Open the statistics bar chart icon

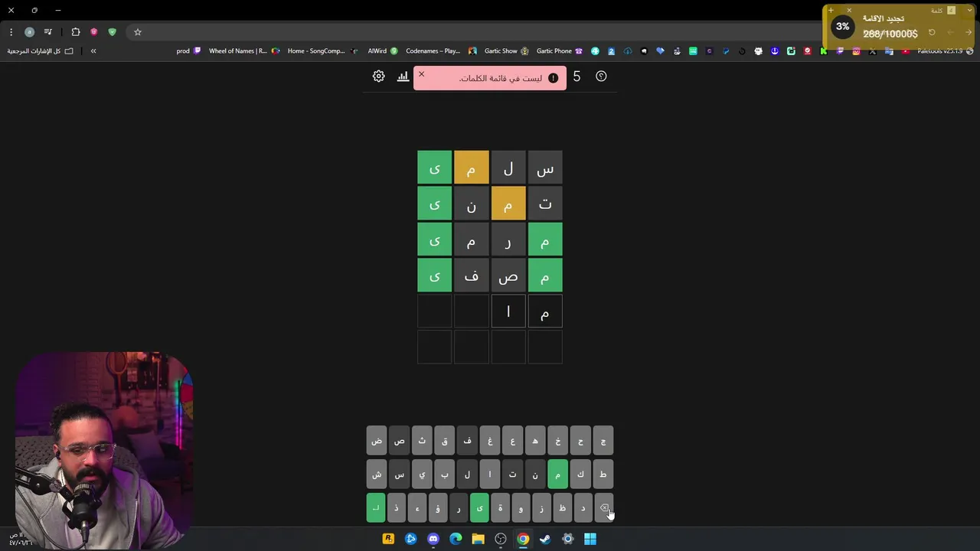coord(403,77)
